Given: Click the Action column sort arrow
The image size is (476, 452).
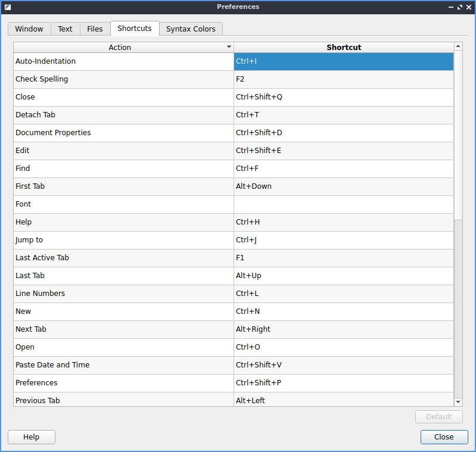Looking at the screenshot, I should tap(229, 47).
